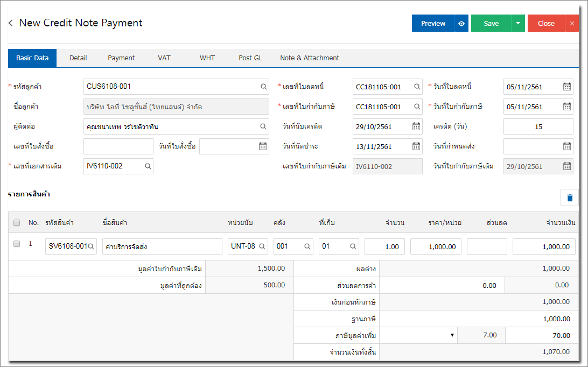
Task: Click the empty ส่วนลด field in row 1
Action: click(x=487, y=246)
